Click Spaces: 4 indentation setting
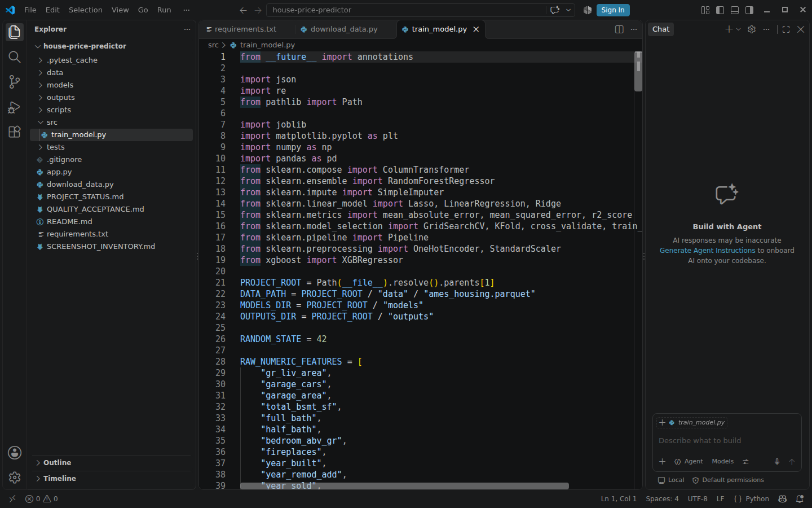 [662, 499]
